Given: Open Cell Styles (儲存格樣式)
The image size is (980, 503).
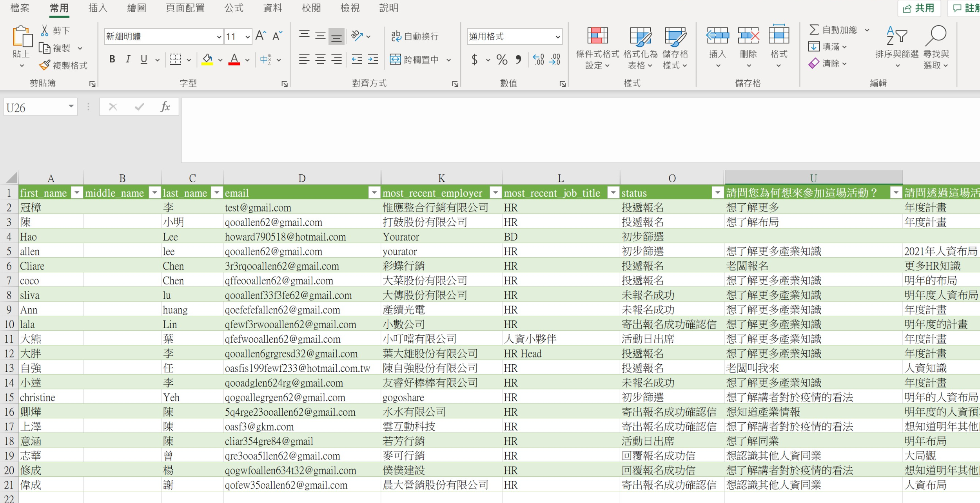Looking at the screenshot, I should [x=675, y=48].
